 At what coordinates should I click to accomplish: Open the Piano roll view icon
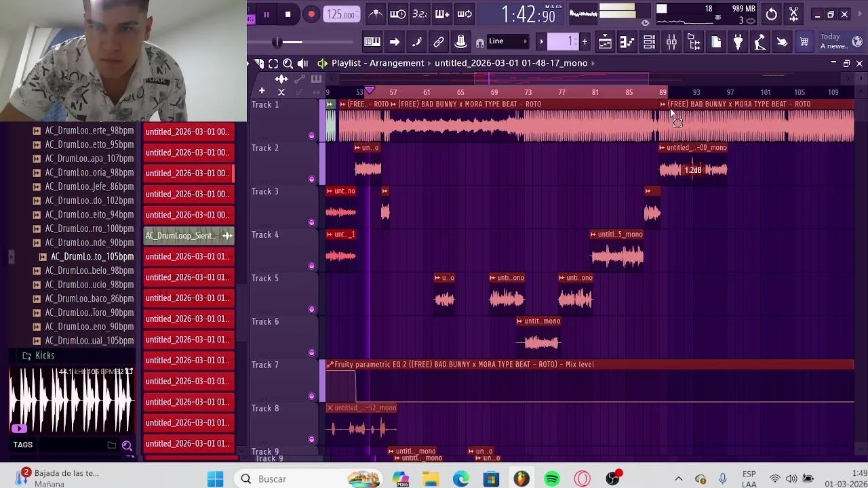(627, 42)
